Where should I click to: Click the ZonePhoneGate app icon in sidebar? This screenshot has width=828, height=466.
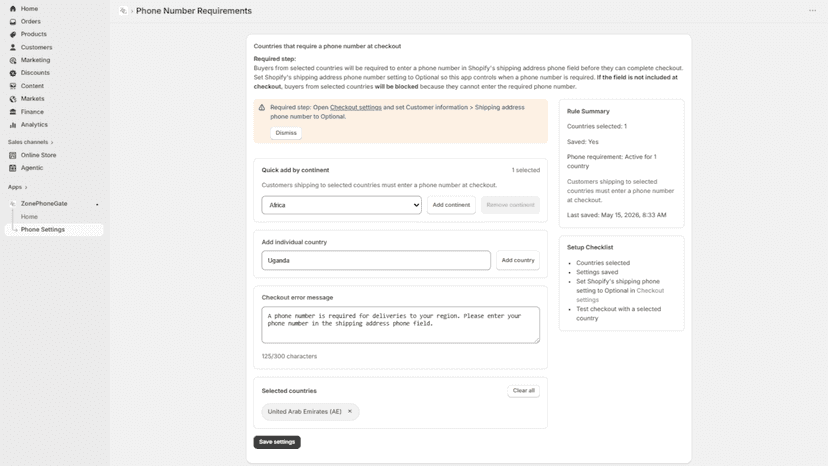point(13,203)
